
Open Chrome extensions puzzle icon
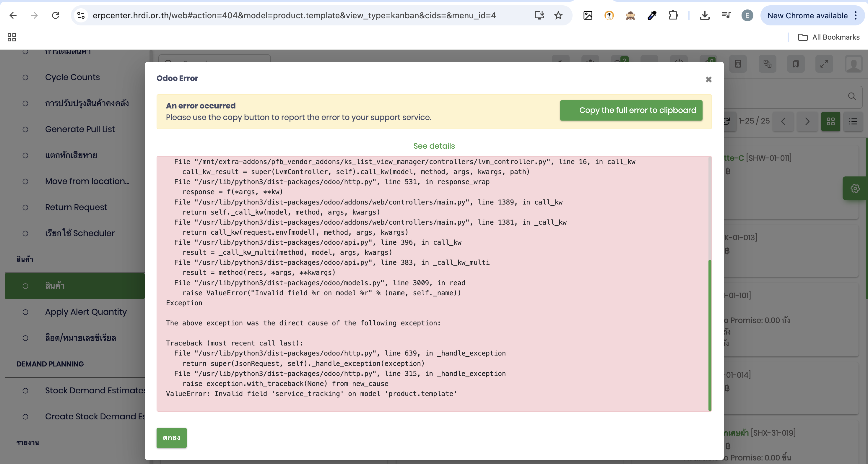(x=673, y=15)
